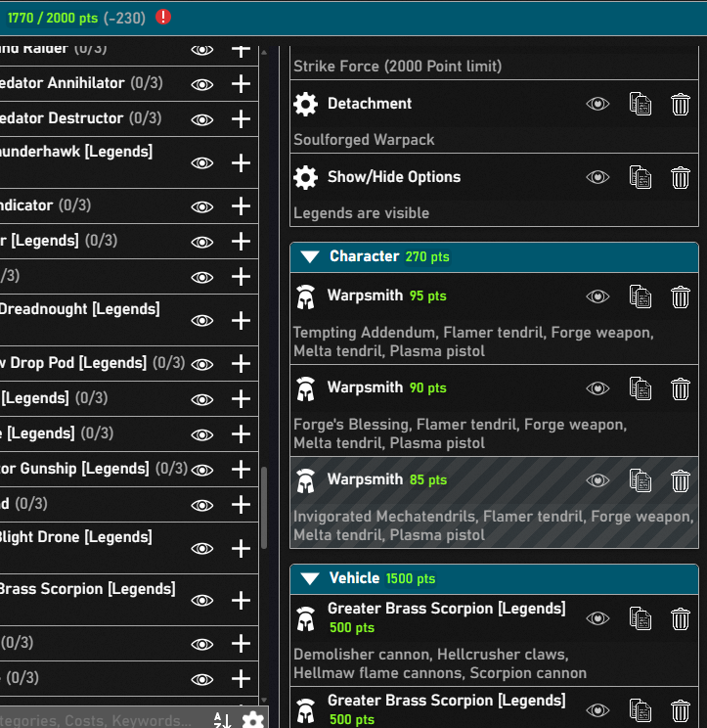
Task: Toggle eye for second Greater Brass Scorpion
Action: (597, 710)
